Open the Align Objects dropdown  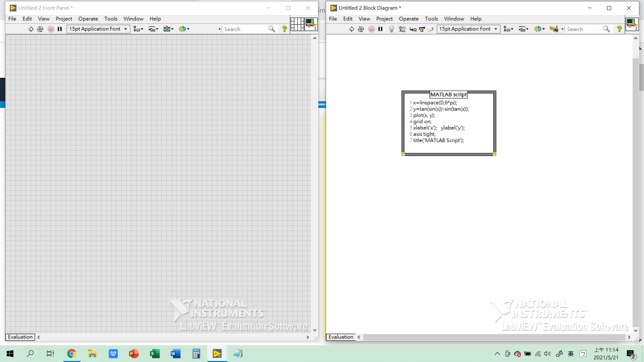click(x=508, y=29)
